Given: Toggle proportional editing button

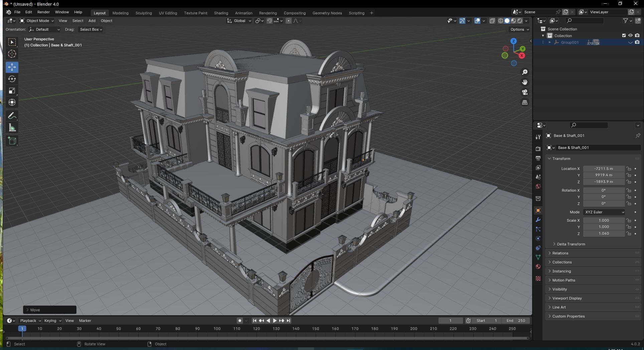Looking at the screenshot, I should pos(289,21).
